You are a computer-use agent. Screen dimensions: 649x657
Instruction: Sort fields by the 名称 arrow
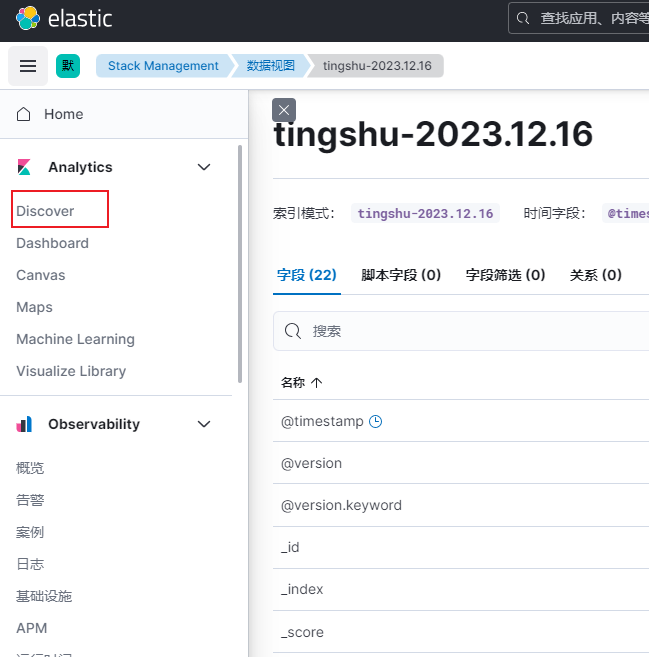tap(317, 382)
